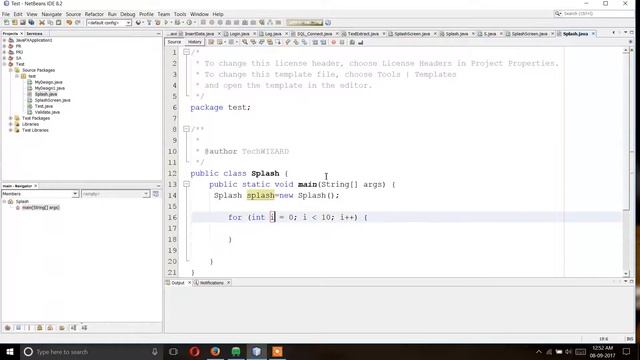Click Find Previous Occurrence editor icon
640x360 pixels.
pos(253,42)
